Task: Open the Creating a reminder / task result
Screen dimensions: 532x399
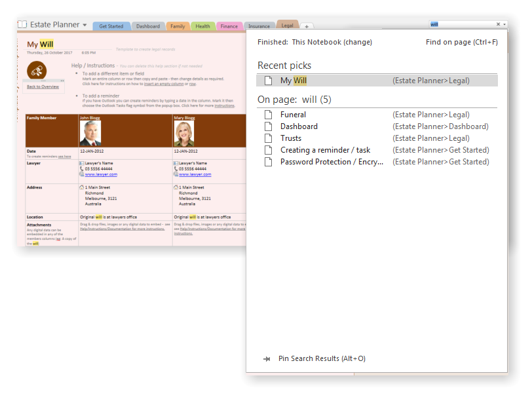Action: point(325,150)
